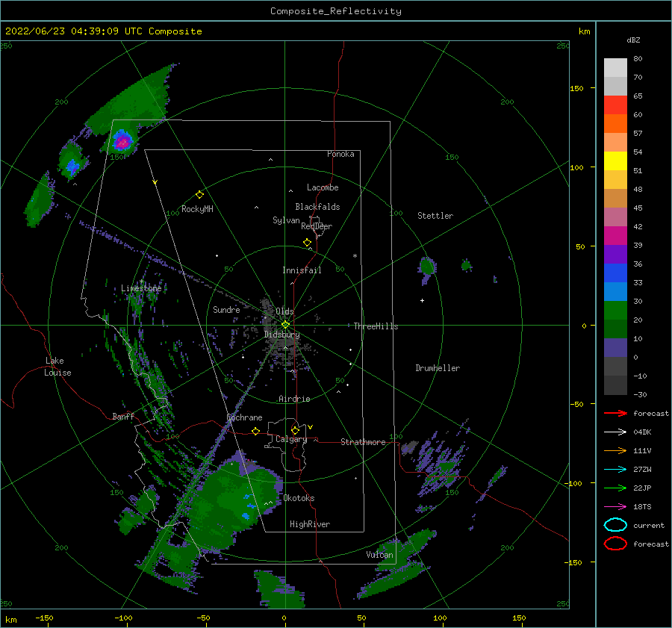
Task: Click the Okotoks label
Action: coord(299,498)
